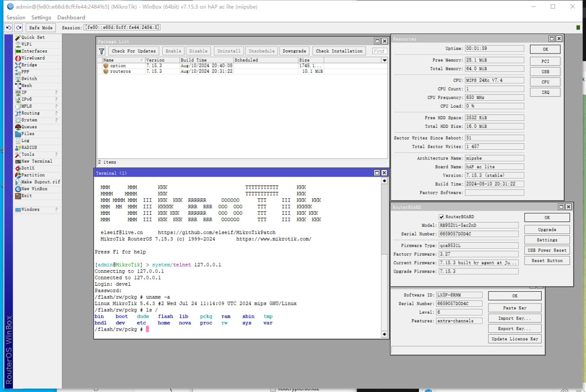Click the terminal scrollbar down arrow
Screen dimensions: 586x392
tap(384, 334)
